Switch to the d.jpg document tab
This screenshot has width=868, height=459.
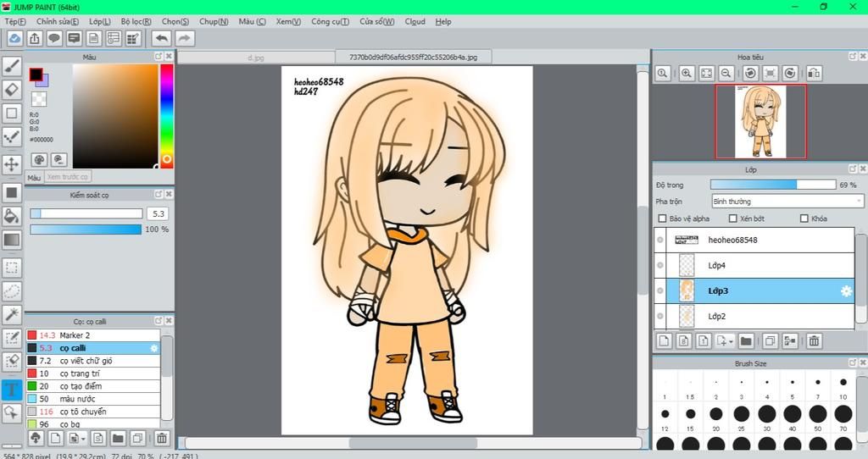tap(255, 58)
